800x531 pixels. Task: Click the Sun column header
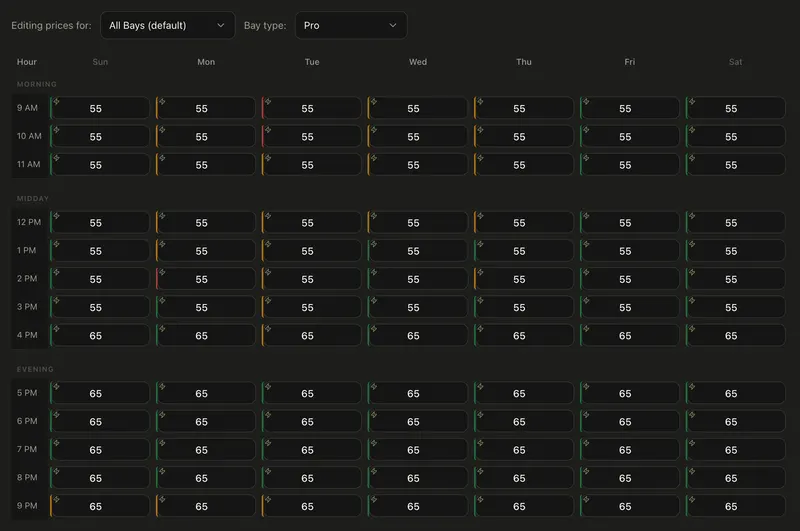[x=100, y=62]
